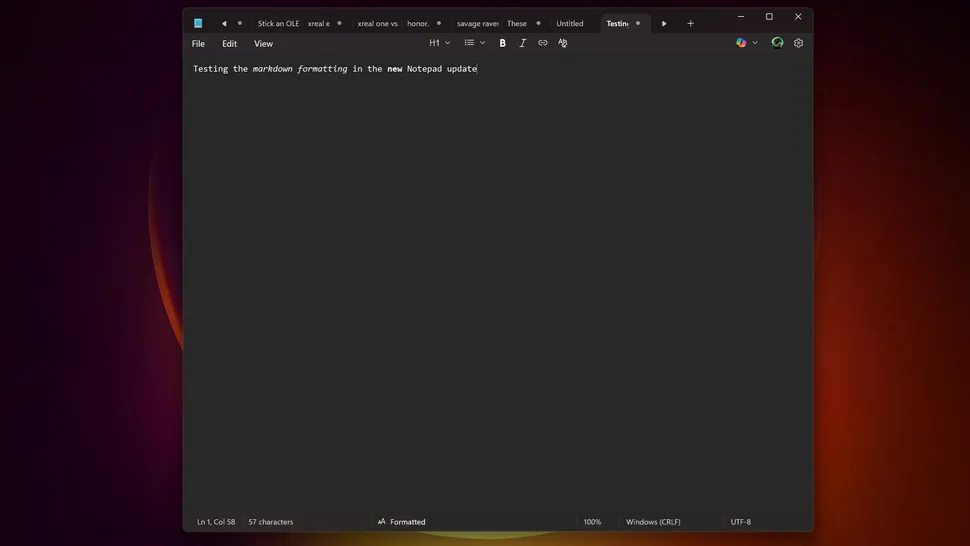Open the View menu
This screenshot has height=546, width=970.
pos(263,44)
